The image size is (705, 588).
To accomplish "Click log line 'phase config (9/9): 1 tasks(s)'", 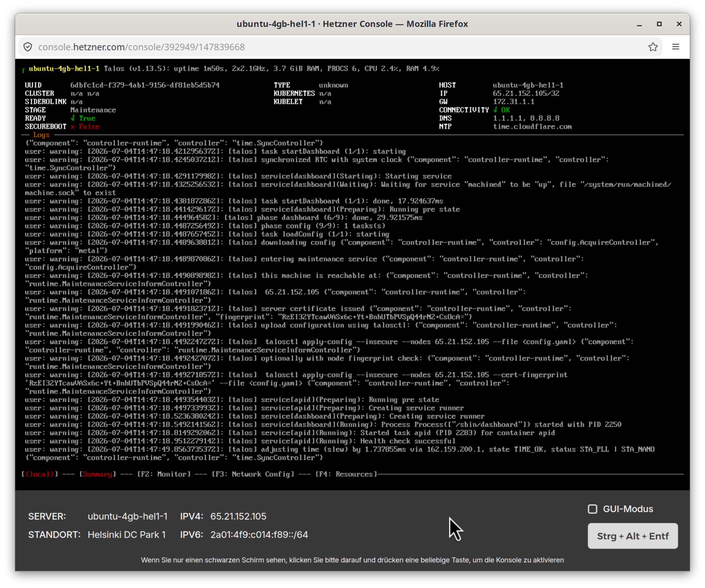I will (205, 226).
